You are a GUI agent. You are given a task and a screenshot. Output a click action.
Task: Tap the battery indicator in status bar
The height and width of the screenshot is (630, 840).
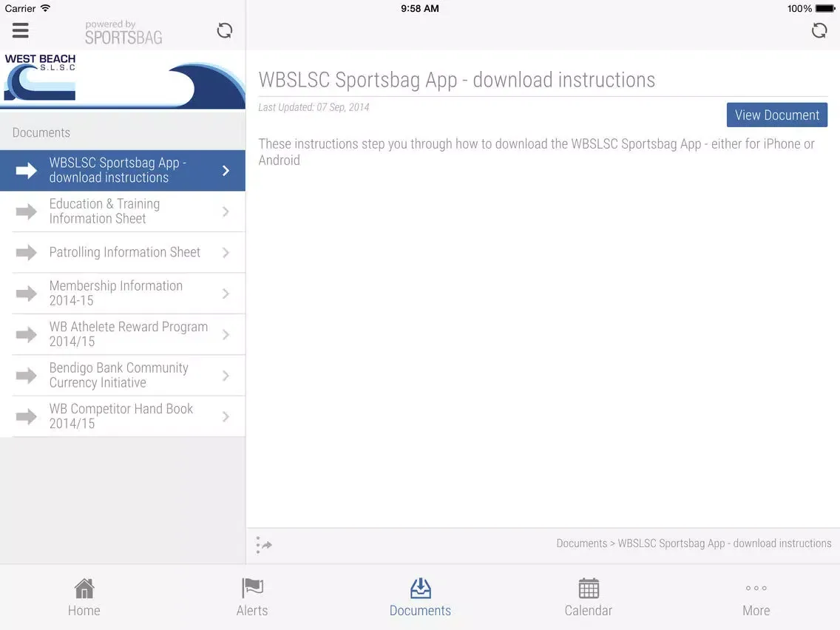tap(825, 9)
